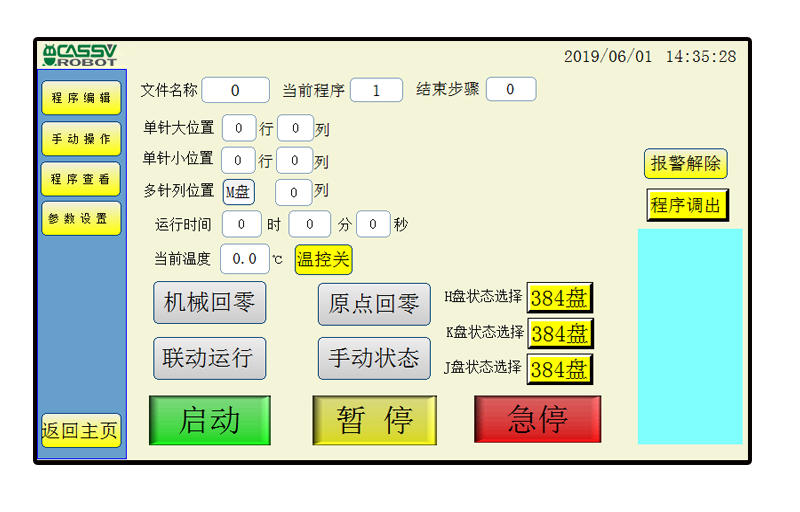Click the 文件名称 input field

click(x=235, y=90)
